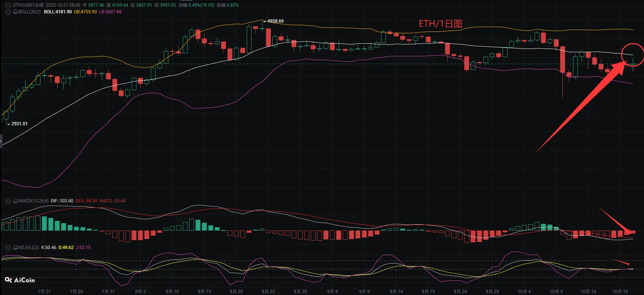The image size is (644, 295).
Task: Click the 8月 25 date axis label
Action: [x=268, y=292]
